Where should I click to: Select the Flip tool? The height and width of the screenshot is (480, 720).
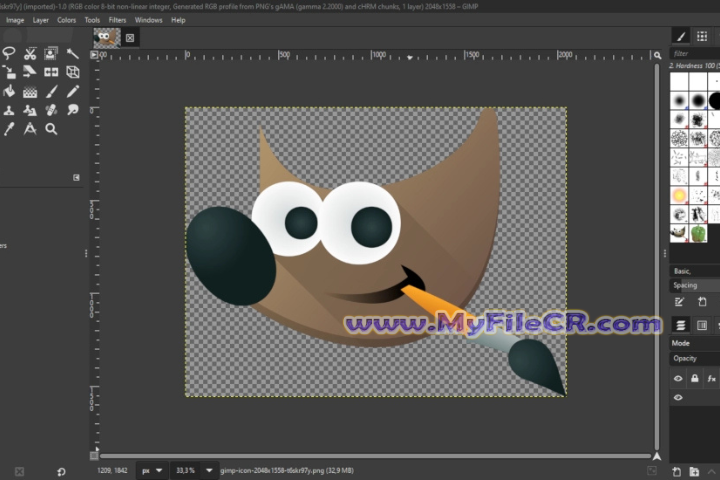(51, 72)
